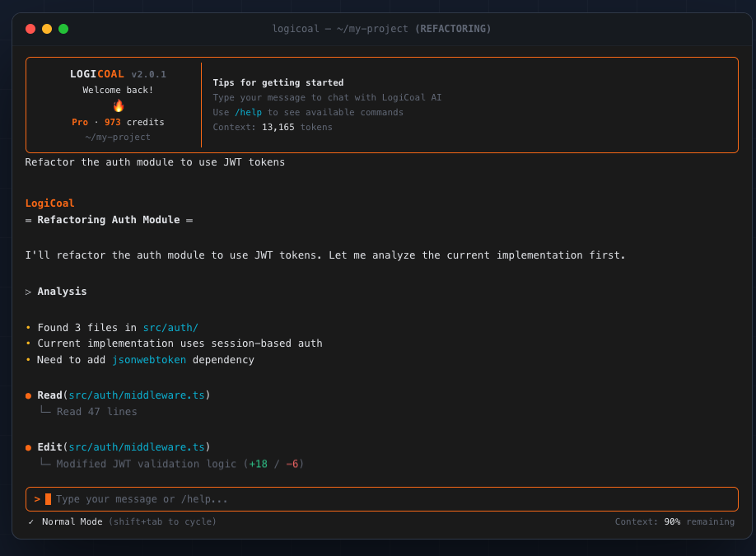Toggle Normal Mode in the status line
Screen dimensions: 756x556
72,521
